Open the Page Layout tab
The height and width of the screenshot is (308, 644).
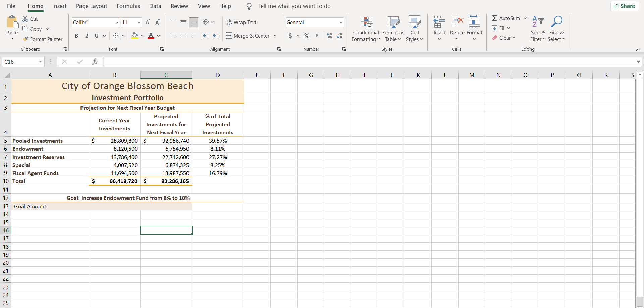(92, 6)
